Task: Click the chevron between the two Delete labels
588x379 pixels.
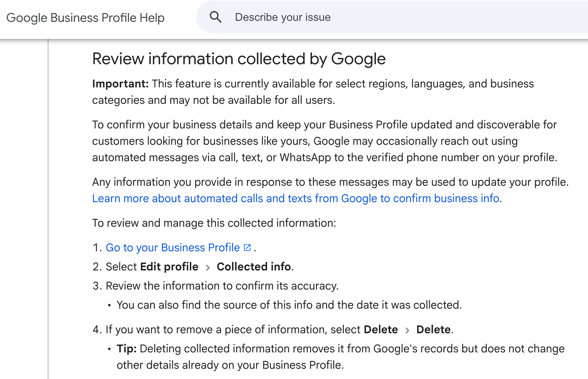Action: (x=407, y=330)
